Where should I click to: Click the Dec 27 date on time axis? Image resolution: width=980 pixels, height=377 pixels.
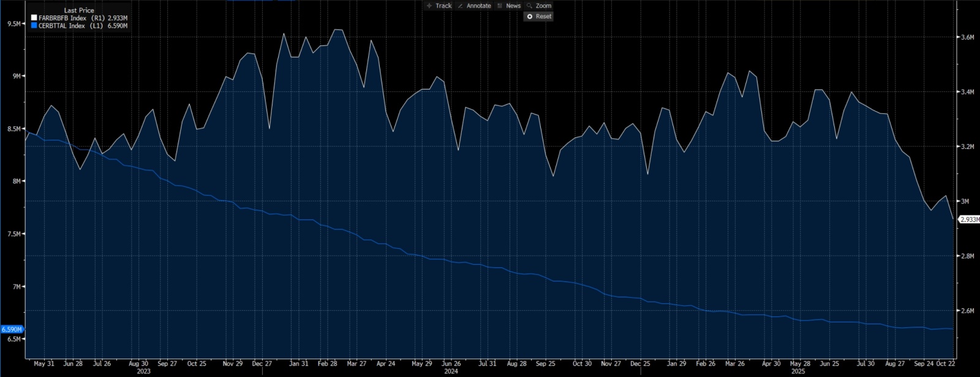262,364
